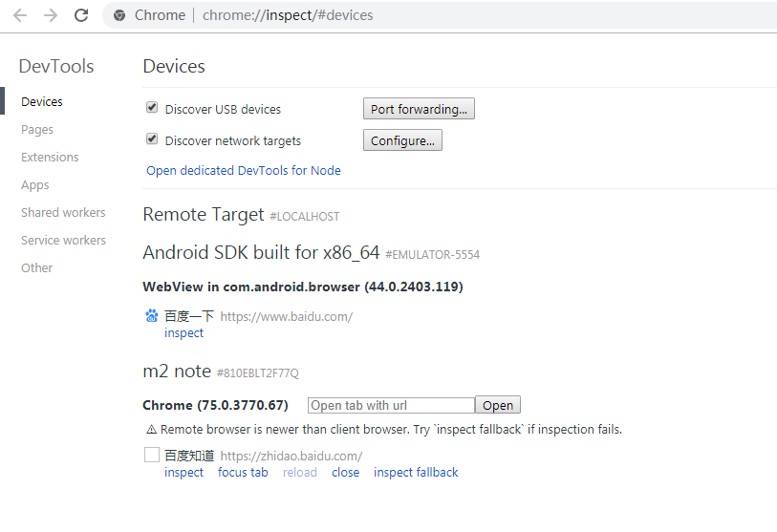Reload the page using the refresh icon
The height and width of the screenshot is (532, 777).
click(x=81, y=15)
